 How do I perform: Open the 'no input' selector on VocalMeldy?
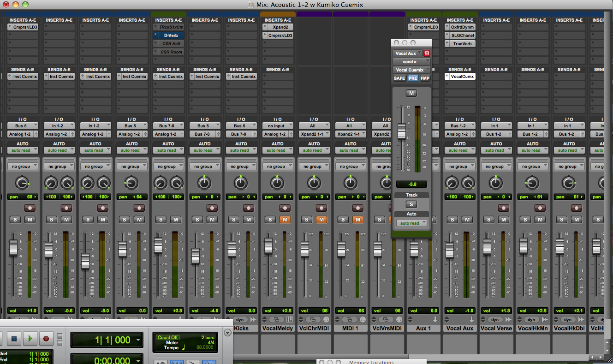click(x=278, y=125)
